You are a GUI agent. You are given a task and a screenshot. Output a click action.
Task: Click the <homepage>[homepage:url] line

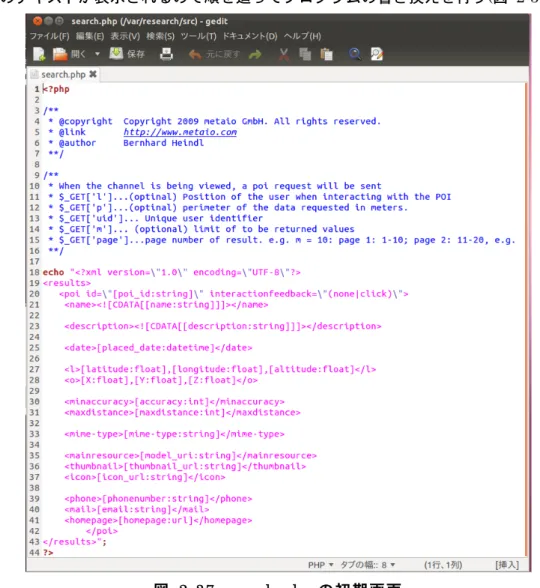[x=158, y=520]
